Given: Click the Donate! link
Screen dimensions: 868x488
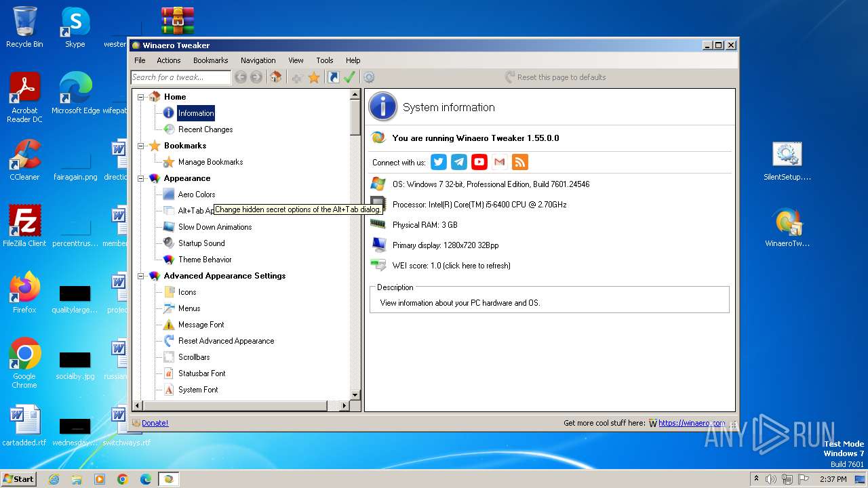Looking at the screenshot, I should point(155,423).
